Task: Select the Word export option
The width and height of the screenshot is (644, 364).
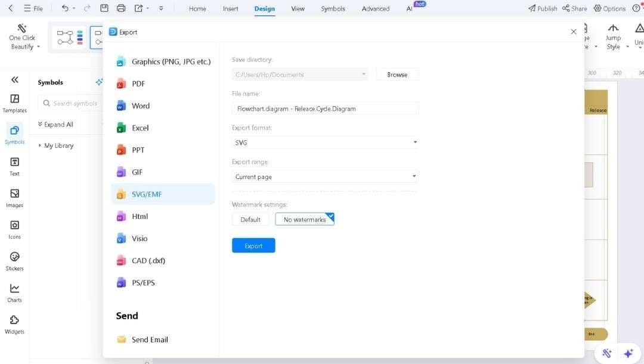Action: [141, 106]
